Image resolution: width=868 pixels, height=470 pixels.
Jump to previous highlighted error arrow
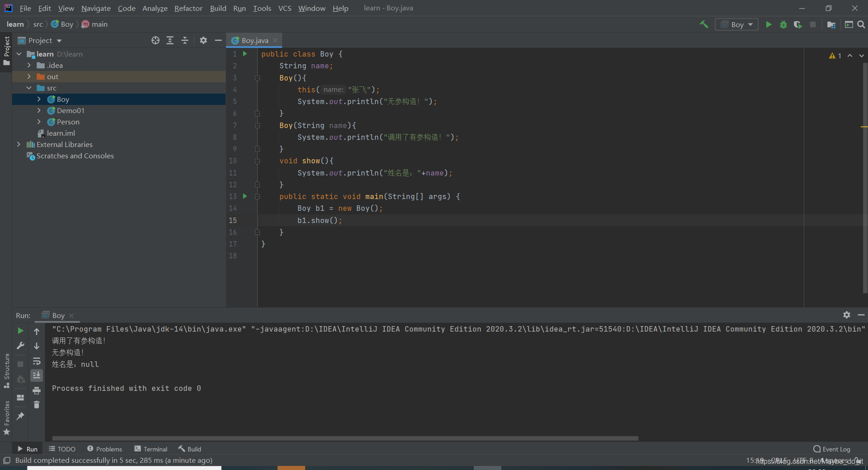pos(850,56)
